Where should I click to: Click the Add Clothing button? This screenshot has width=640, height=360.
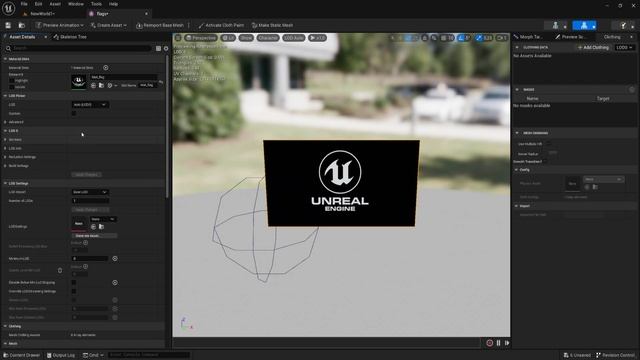[593, 48]
